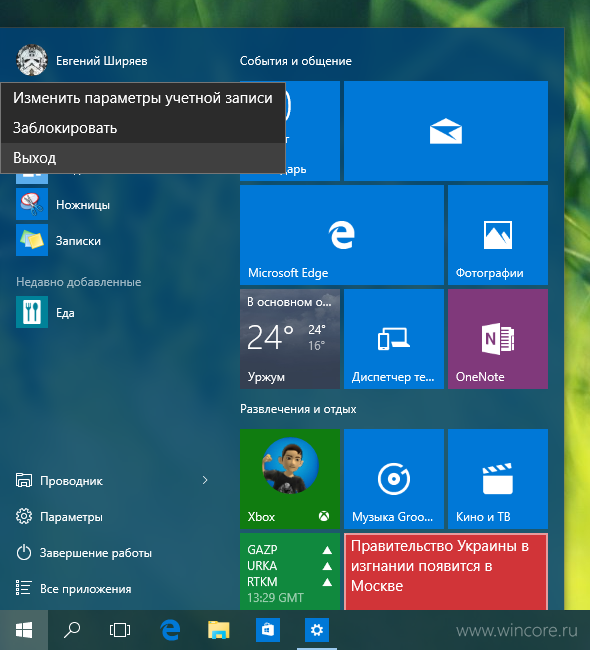
Task: Open Параметры settings entry
Action: pos(112,517)
